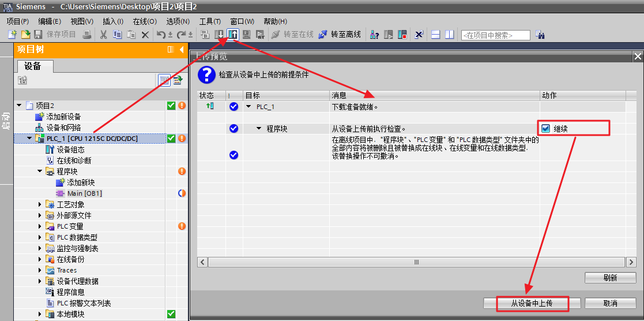
Task: Collapse the 程序块 folder in tree
Action: coord(40,171)
